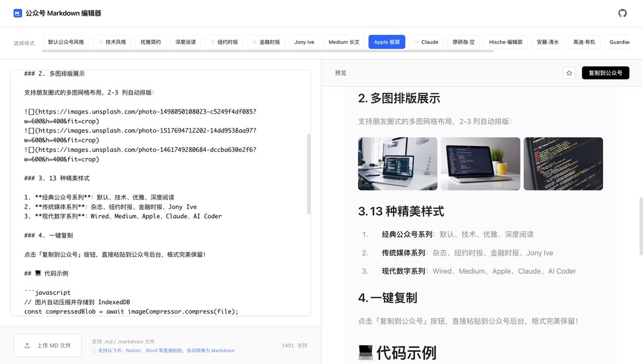This screenshot has height=364, width=643.
Task: Apply the 金融时报 style
Action: 266,42
